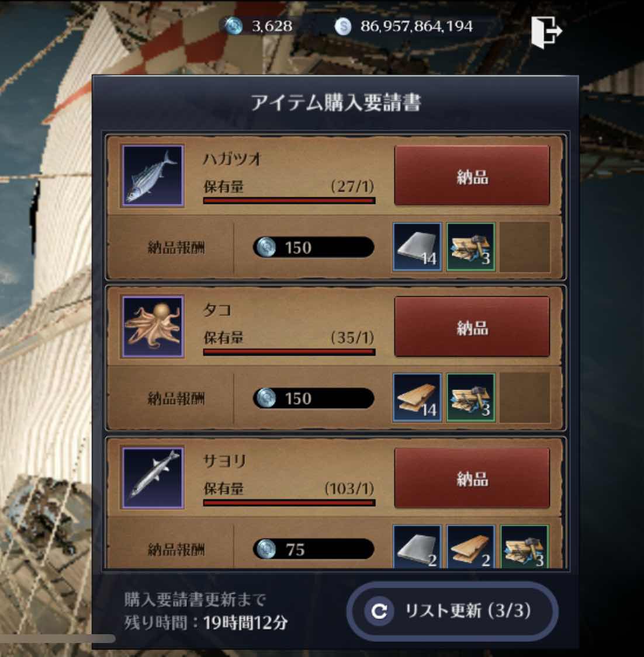Image resolution: width=644 pixels, height=657 pixels.
Task: Click the exit door icon
Action: (x=546, y=32)
